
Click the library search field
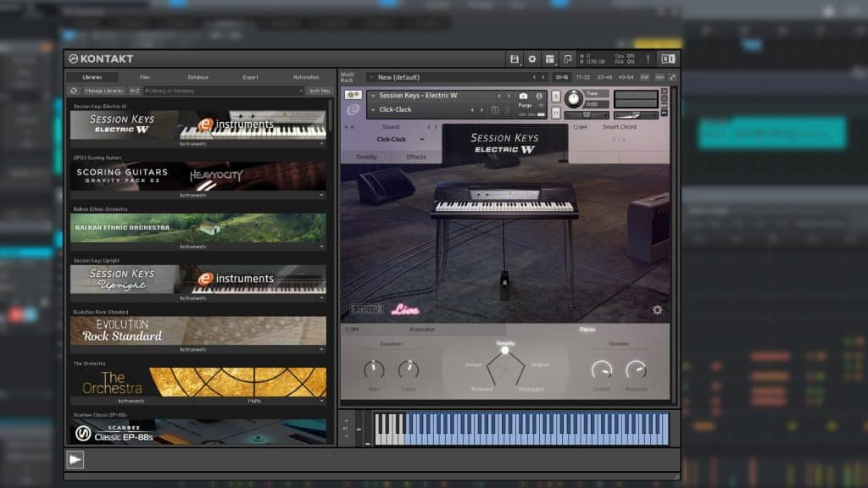[224, 91]
